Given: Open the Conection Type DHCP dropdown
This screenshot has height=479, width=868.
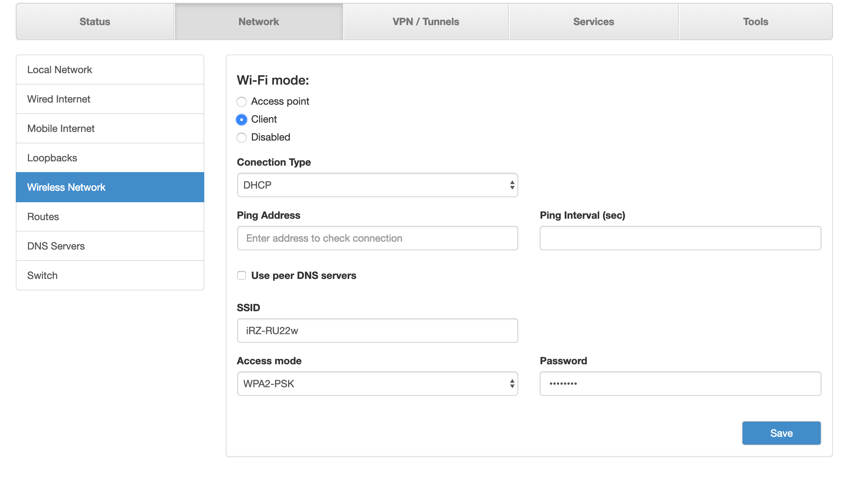Looking at the screenshot, I should [x=377, y=185].
